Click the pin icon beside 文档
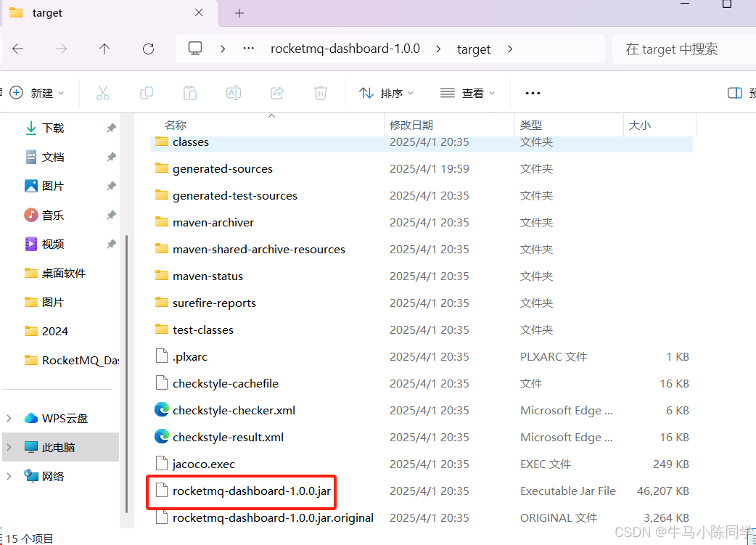This screenshot has height=545, width=756. tap(112, 157)
